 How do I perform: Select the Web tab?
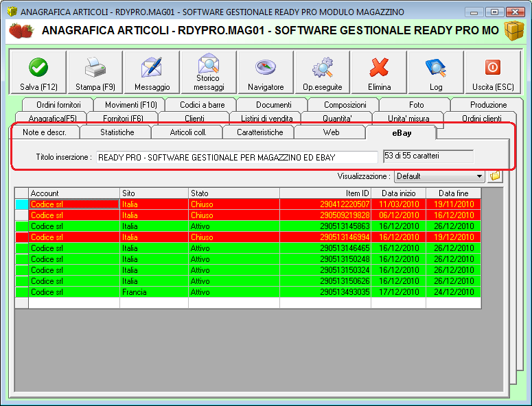(x=331, y=132)
